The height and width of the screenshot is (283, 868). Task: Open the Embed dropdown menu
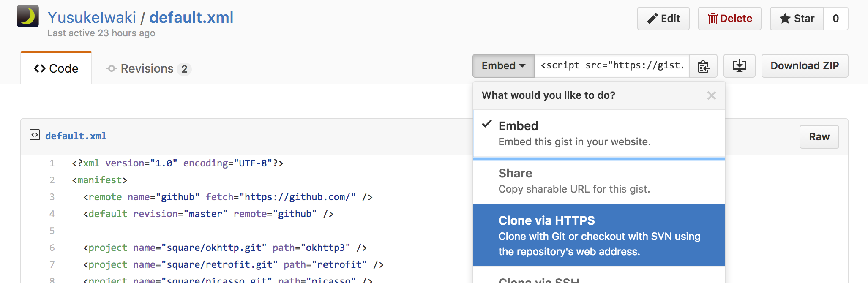click(x=503, y=66)
